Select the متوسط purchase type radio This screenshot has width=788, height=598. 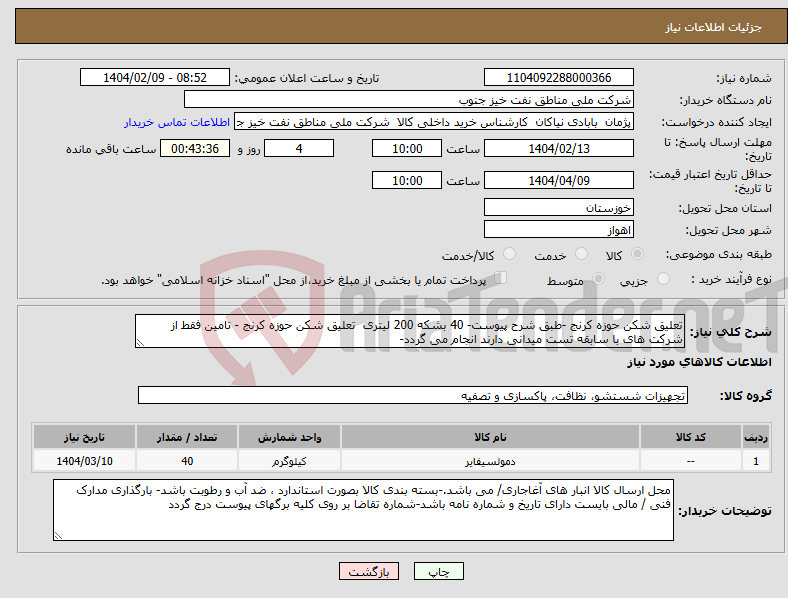[x=598, y=278]
